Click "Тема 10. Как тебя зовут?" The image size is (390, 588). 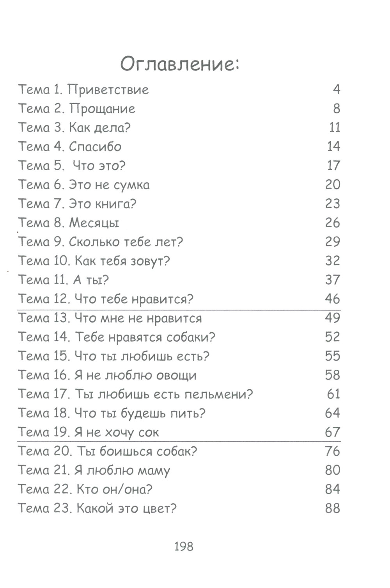(x=94, y=261)
